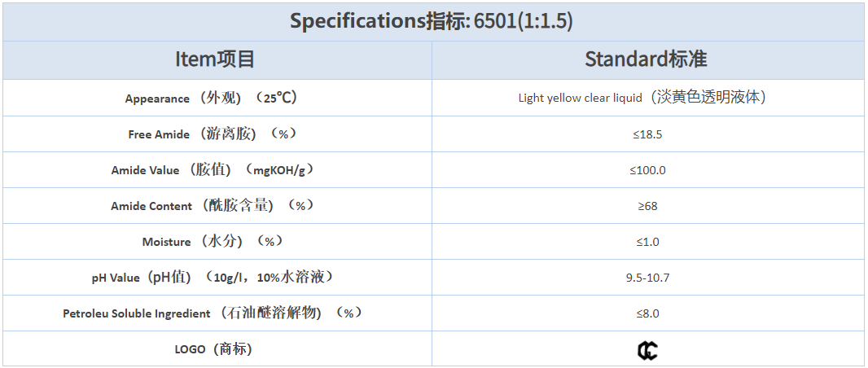Click the Item column header
The height and width of the screenshot is (368, 868).
coord(215,59)
